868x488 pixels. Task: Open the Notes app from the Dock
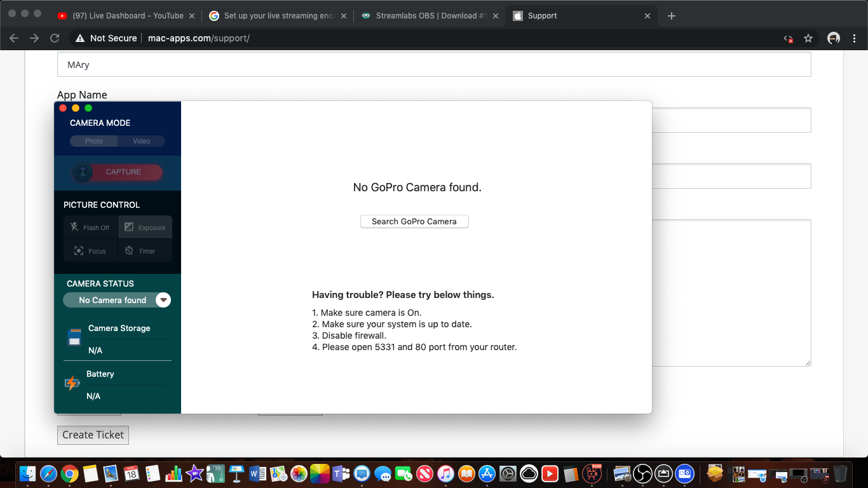click(x=90, y=473)
